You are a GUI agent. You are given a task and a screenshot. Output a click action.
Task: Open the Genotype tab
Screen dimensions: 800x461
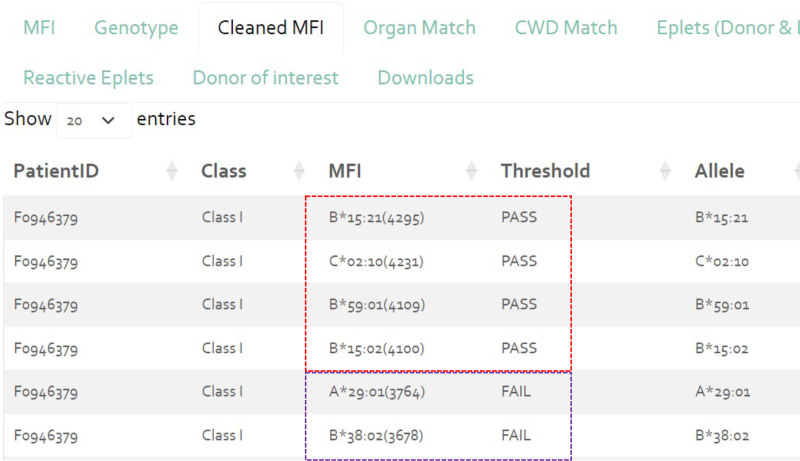coord(136,28)
